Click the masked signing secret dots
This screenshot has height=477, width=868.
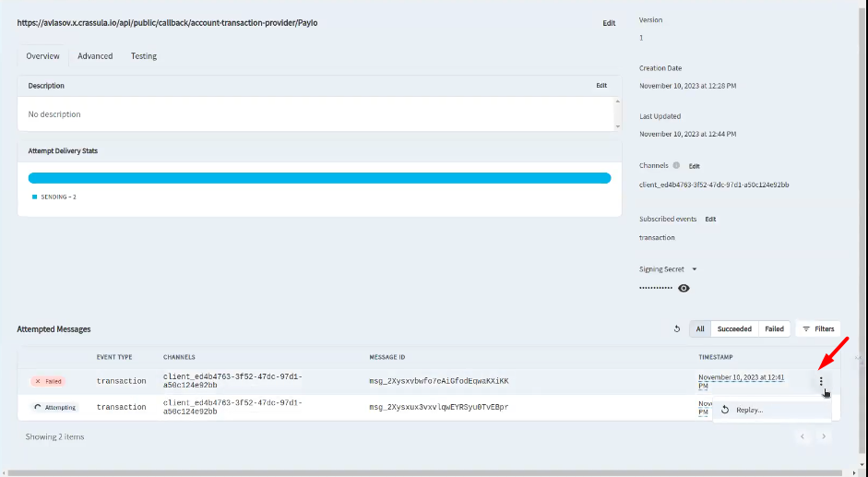coord(656,288)
